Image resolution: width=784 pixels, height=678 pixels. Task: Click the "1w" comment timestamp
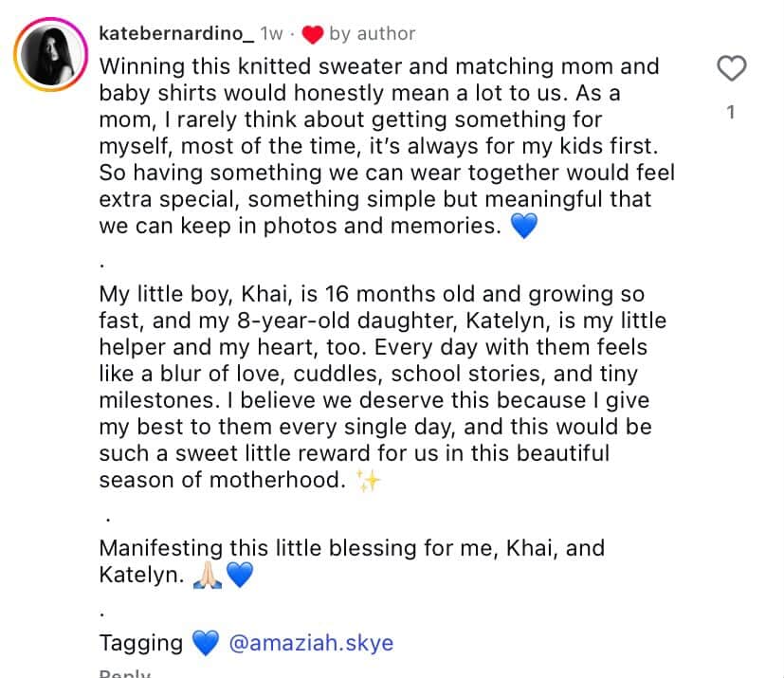coord(272,34)
